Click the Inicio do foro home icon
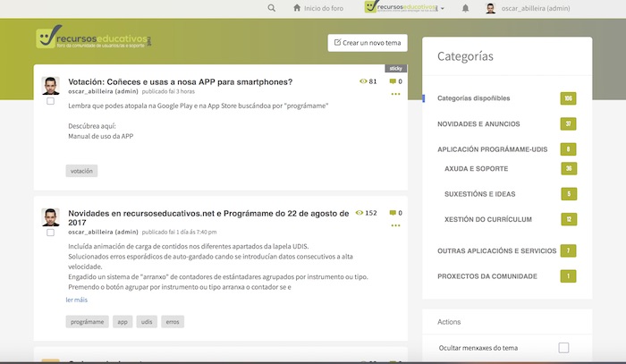Screen dimensions: 626x364 [298, 8]
